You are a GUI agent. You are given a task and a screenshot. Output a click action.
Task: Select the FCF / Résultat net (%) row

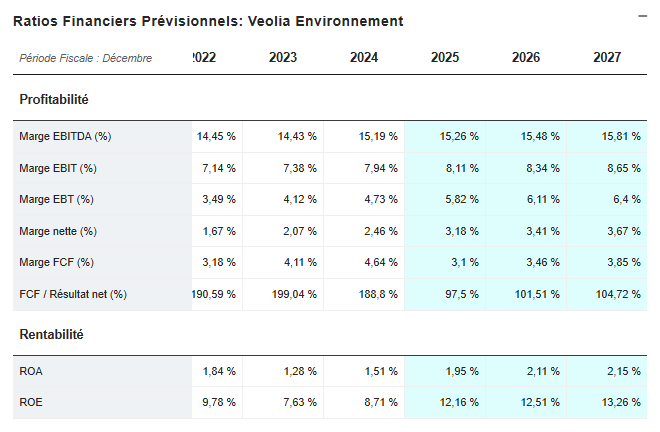[x=73, y=294]
